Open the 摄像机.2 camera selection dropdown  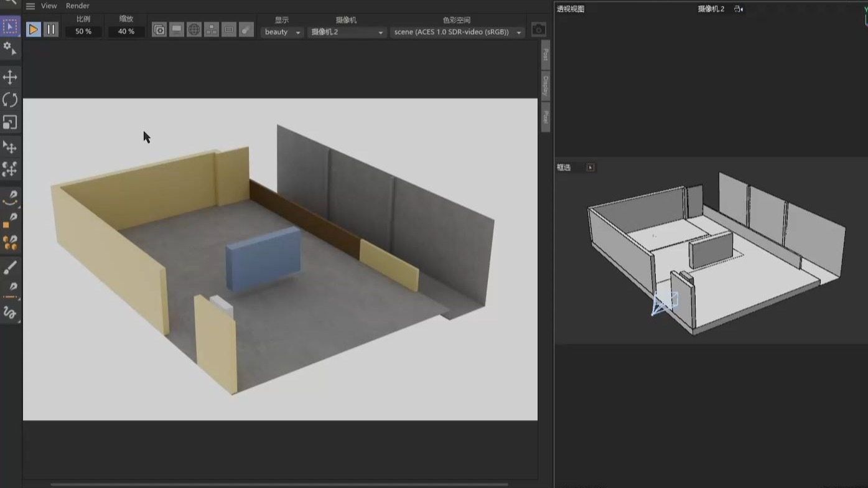pyautogui.click(x=347, y=32)
